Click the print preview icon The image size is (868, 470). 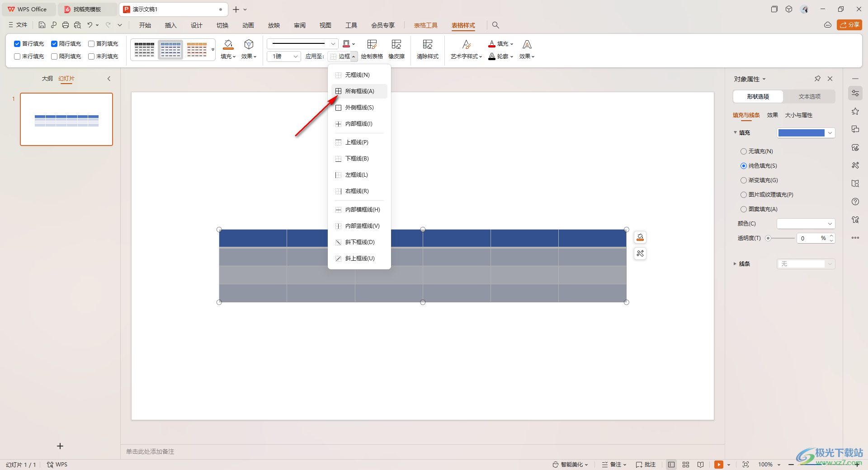[77, 25]
